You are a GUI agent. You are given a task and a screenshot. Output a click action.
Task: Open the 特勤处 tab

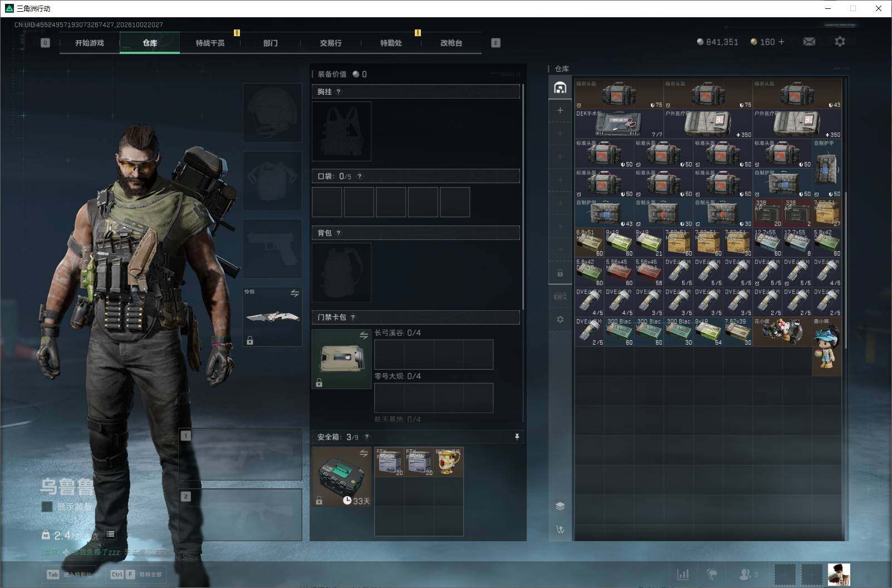(x=391, y=43)
